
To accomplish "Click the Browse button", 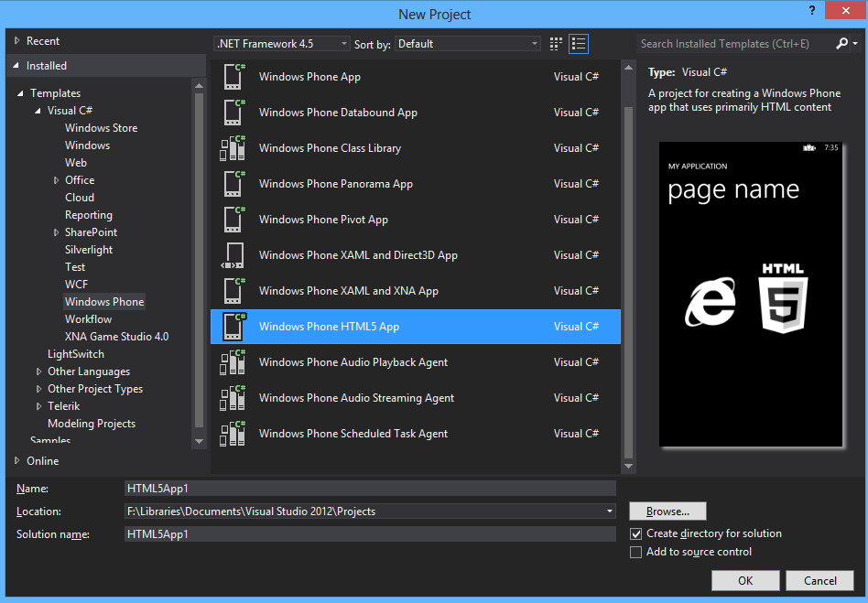I will tap(667, 511).
